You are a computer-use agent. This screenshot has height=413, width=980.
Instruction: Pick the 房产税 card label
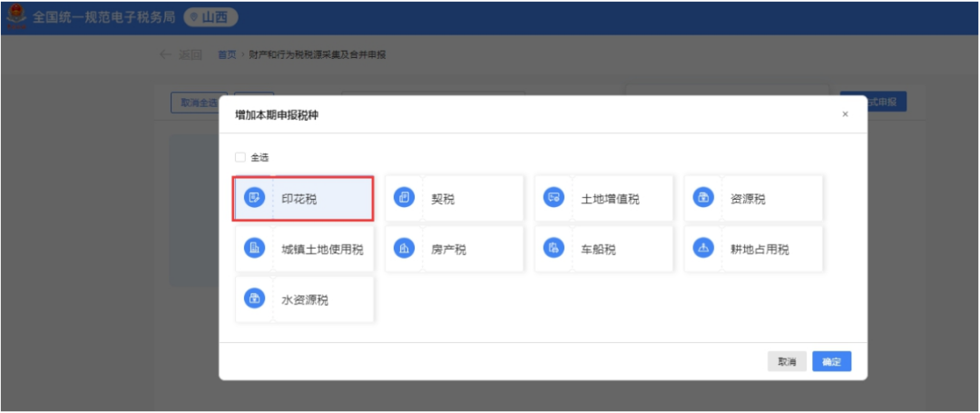pos(449,250)
